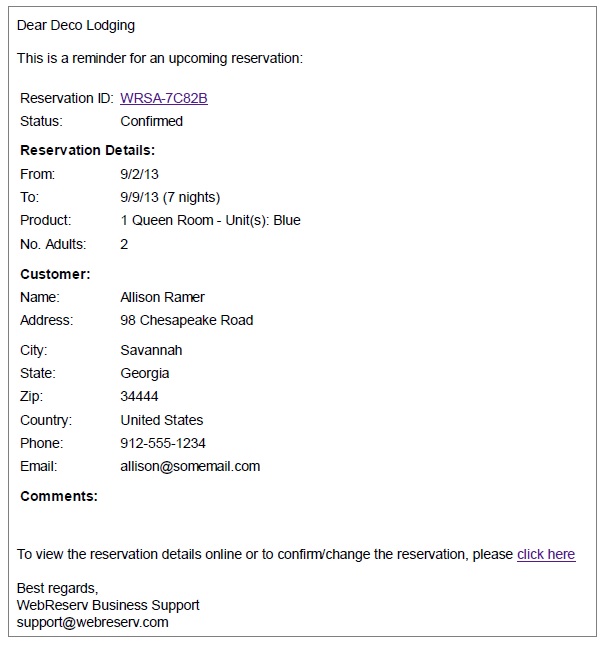Click the Confirmed status value

coord(151,121)
